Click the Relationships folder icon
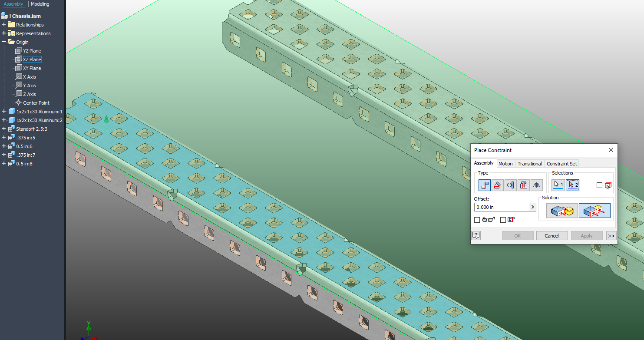This screenshot has height=340, width=644. pyautogui.click(x=12, y=25)
